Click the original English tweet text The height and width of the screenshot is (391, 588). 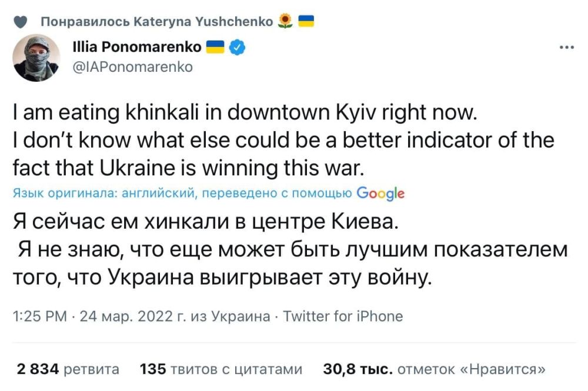235,139
